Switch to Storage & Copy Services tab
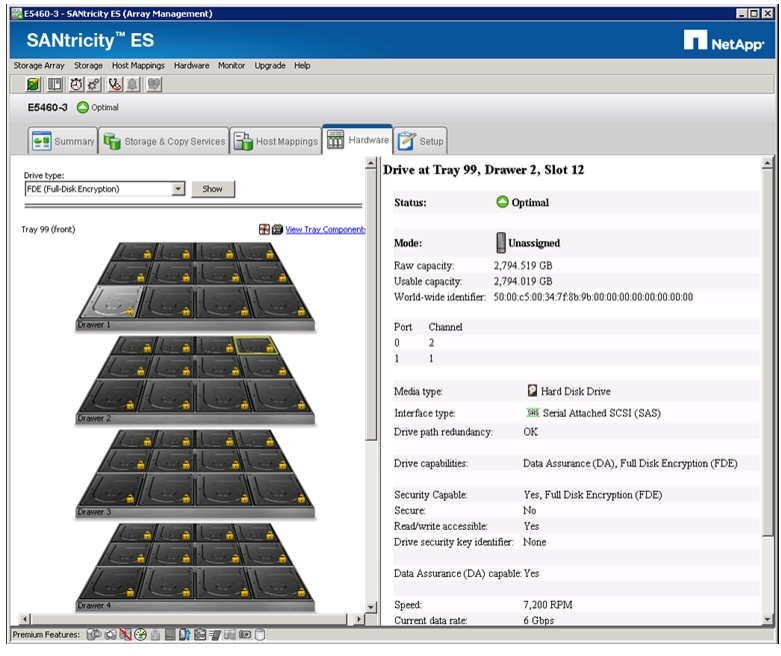This screenshot has height=656, width=781. coord(164,141)
